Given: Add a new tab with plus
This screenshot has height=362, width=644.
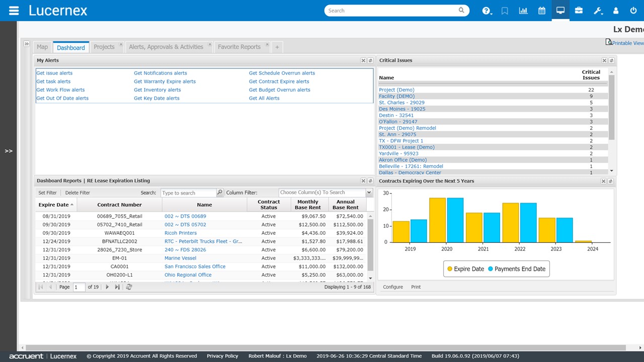Looking at the screenshot, I should click(x=277, y=47).
